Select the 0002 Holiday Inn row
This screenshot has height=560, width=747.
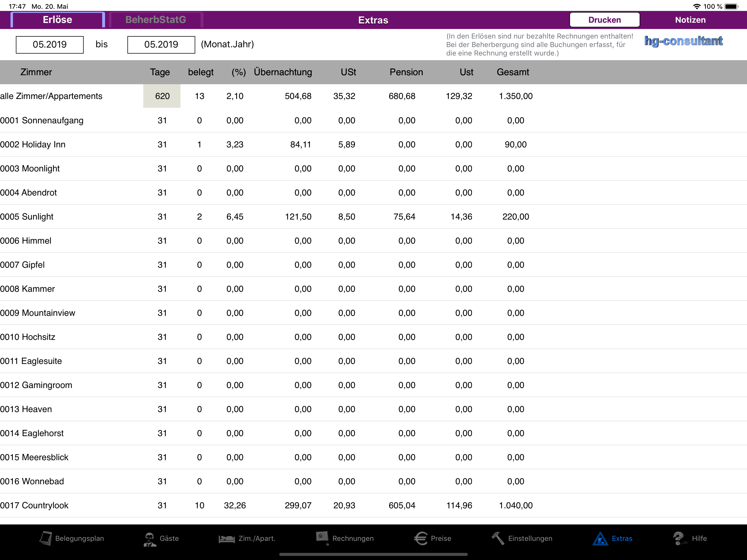pos(373,144)
